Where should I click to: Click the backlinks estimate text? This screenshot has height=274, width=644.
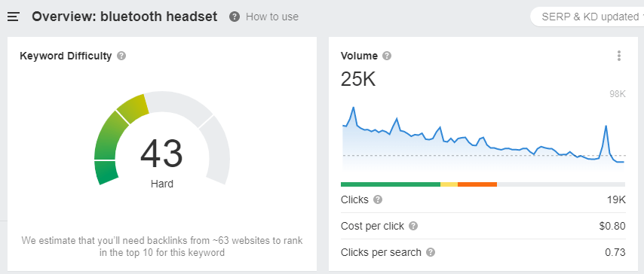click(162, 246)
